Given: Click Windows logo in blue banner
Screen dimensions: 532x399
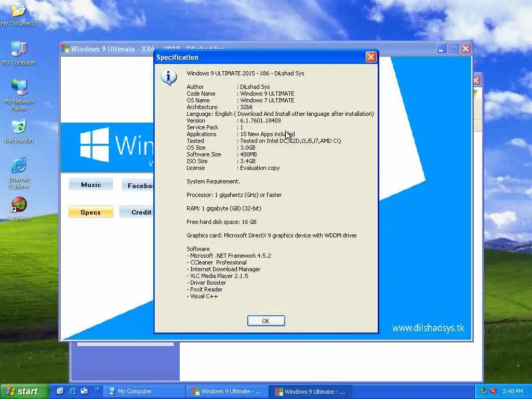Looking at the screenshot, I should click(95, 144).
